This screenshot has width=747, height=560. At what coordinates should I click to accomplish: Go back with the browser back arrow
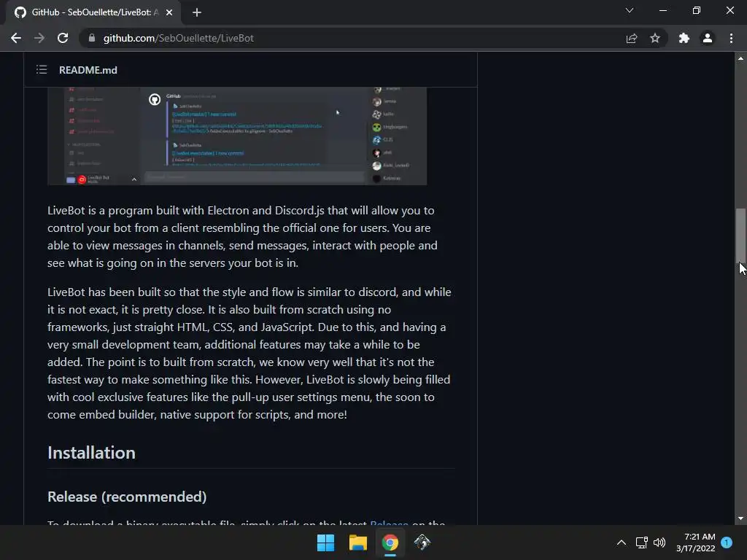16,38
